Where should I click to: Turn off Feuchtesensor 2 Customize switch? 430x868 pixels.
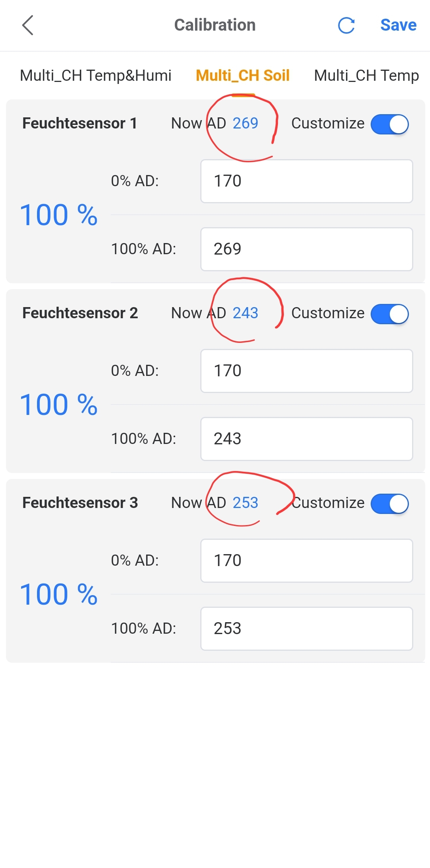(x=389, y=314)
